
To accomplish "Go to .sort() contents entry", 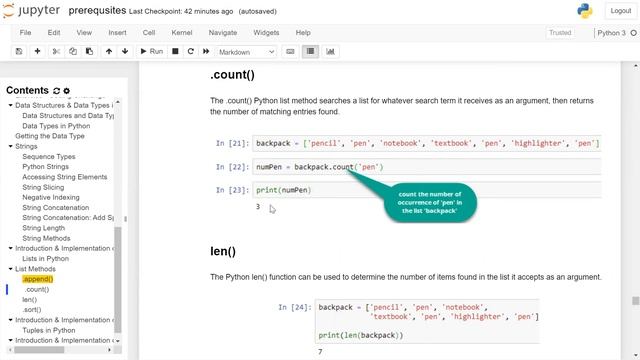I will [x=32, y=310].
